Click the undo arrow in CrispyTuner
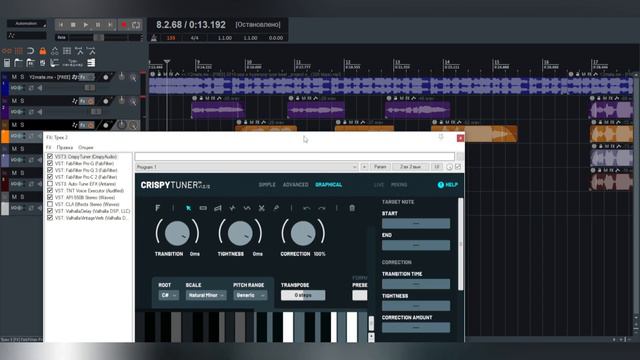 click(x=307, y=208)
